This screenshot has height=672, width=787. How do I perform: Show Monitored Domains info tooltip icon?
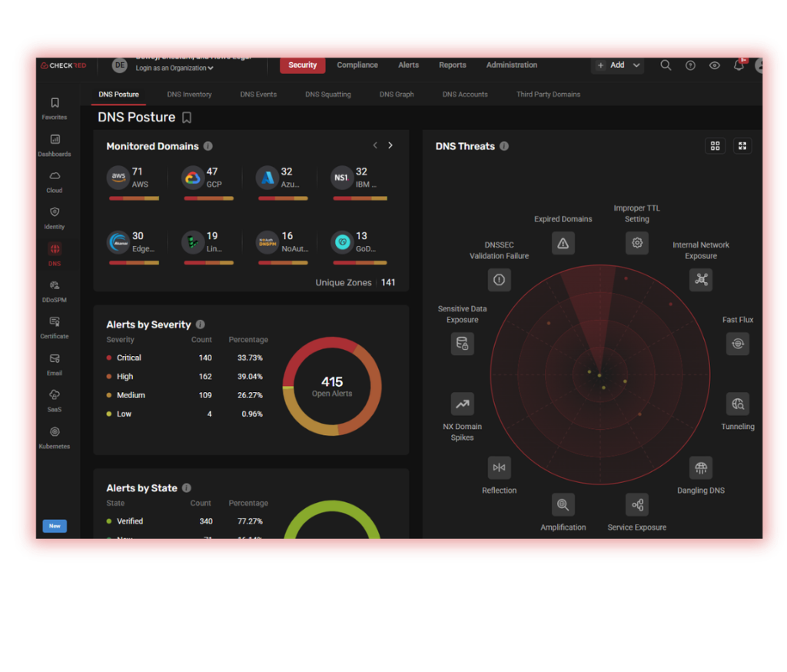(x=208, y=146)
